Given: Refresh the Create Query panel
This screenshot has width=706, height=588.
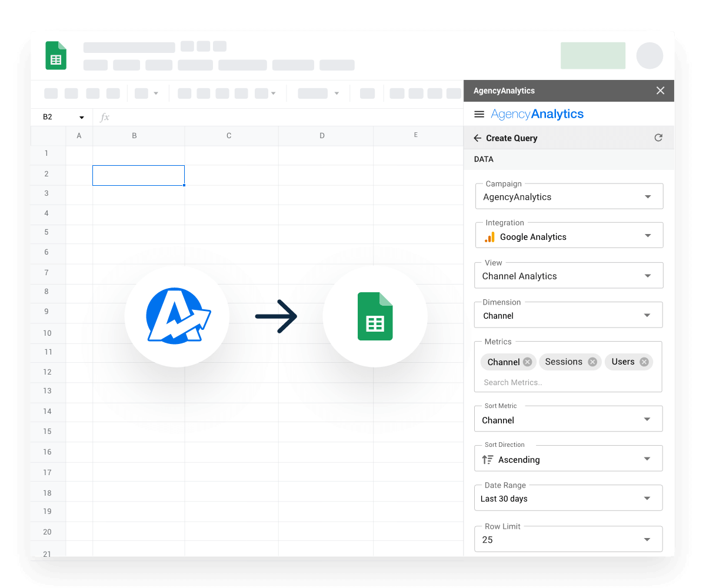Looking at the screenshot, I should (658, 138).
